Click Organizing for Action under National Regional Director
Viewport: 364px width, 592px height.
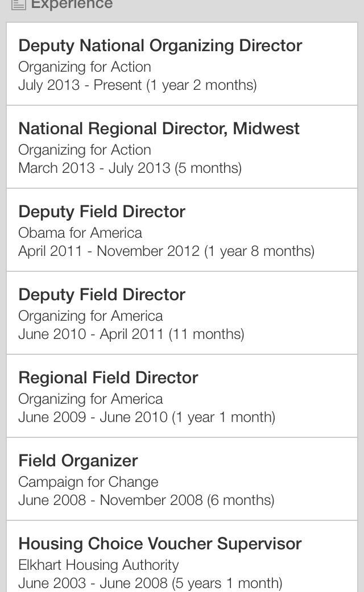click(85, 150)
